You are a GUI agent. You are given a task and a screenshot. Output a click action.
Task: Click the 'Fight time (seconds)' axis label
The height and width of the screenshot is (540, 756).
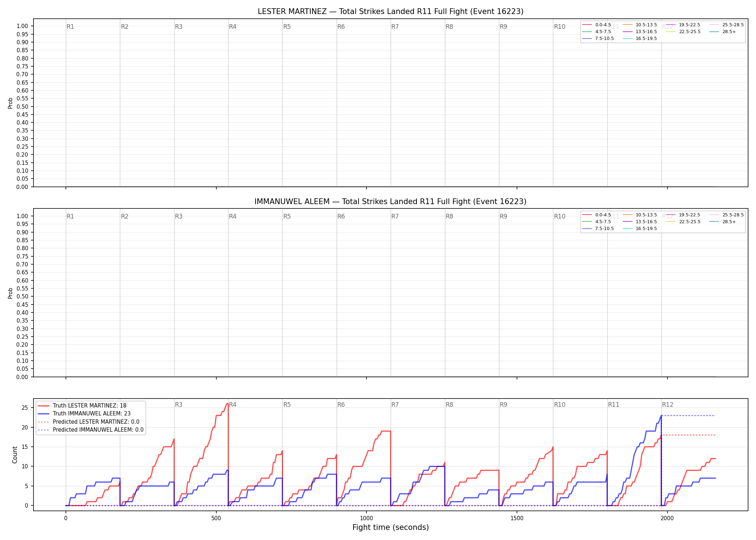pos(391,527)
